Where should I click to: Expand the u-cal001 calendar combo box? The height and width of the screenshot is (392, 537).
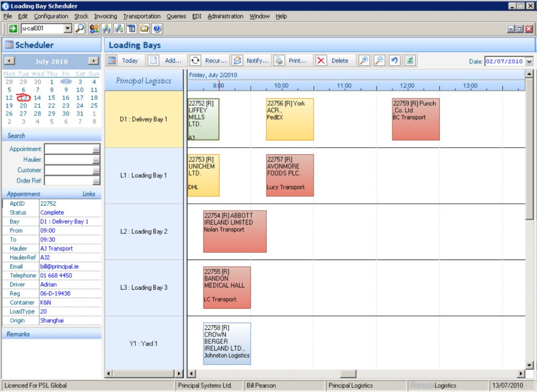pos(68,29)
